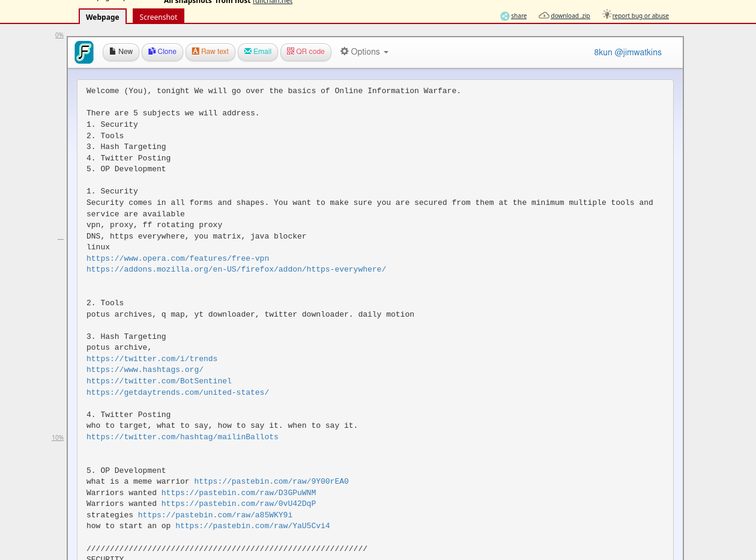The height and width of the screenshot is (560, 756).
Task: Share paste via Email button
Action: [258, 52]
